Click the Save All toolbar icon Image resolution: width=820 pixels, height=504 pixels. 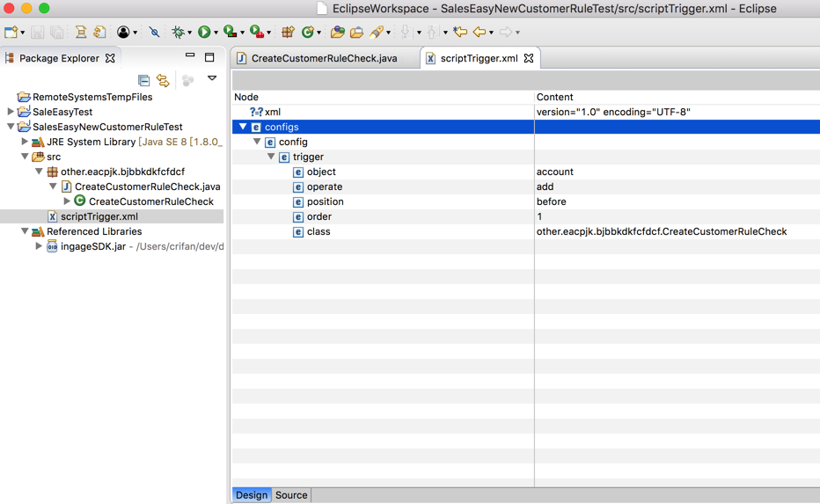click(56, 33)
